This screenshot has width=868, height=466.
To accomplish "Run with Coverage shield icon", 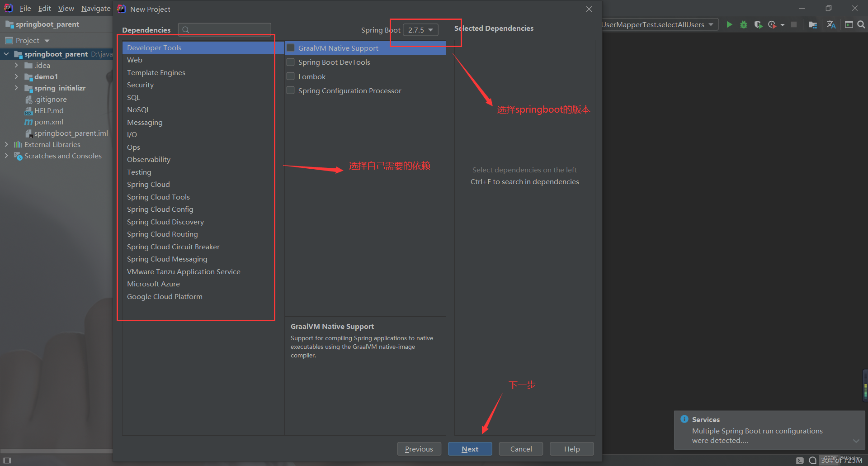I will click(758, 24).
